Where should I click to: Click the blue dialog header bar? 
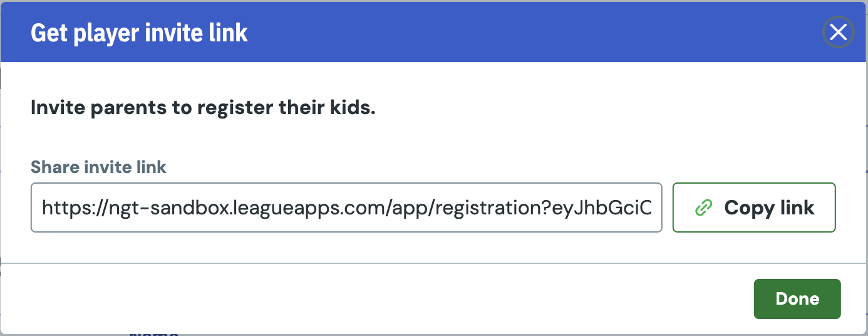coord(434,32)
